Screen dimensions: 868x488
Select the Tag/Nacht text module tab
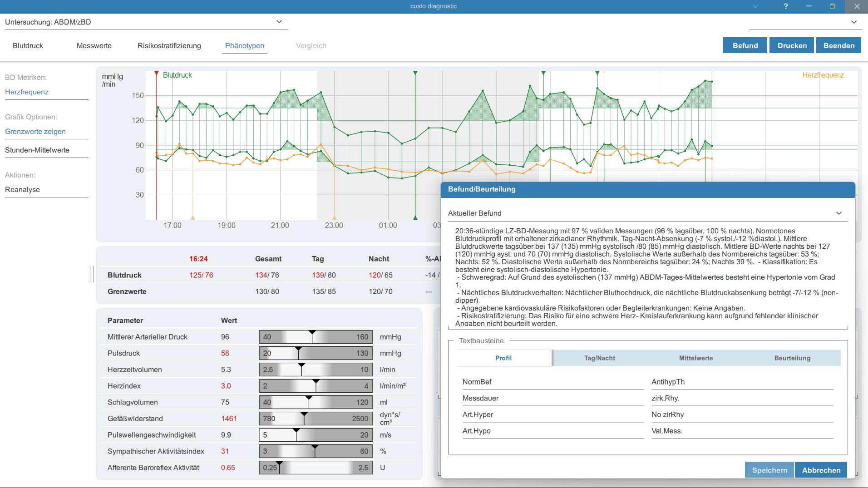pyautogui.click(x=600, y=358)
